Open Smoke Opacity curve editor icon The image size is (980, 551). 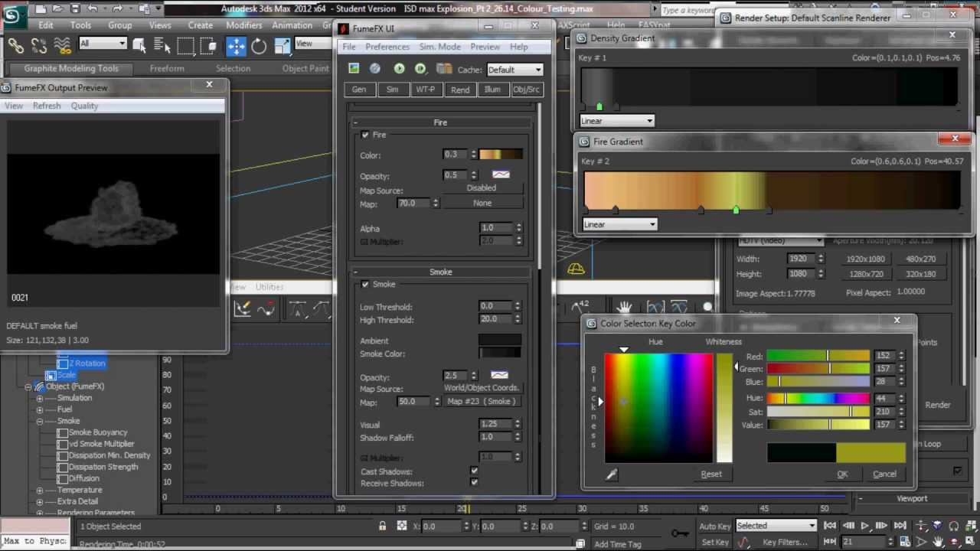click(x=499, y=376)
